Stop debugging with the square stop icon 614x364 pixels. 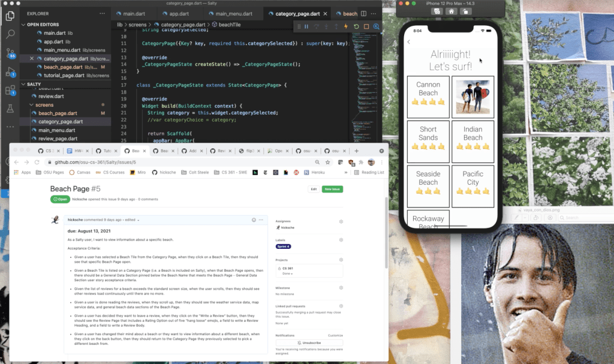pyautogui.click(x=366, y=26)
